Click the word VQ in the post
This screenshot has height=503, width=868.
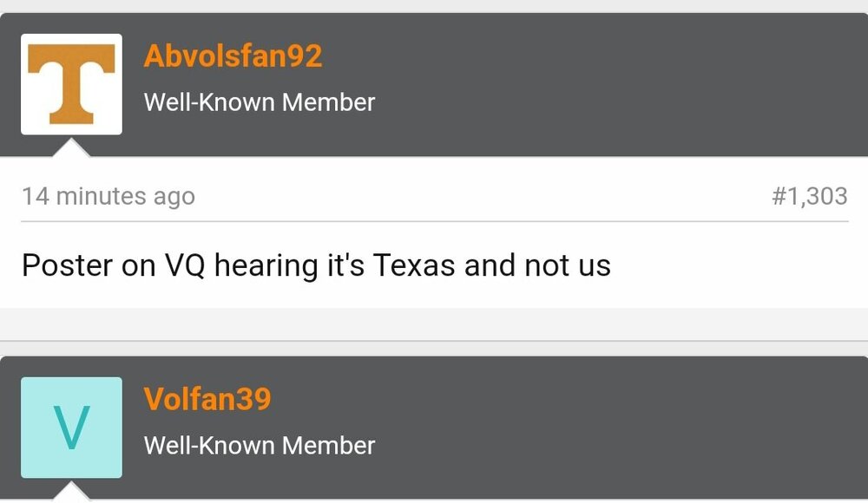coord(185,265)
